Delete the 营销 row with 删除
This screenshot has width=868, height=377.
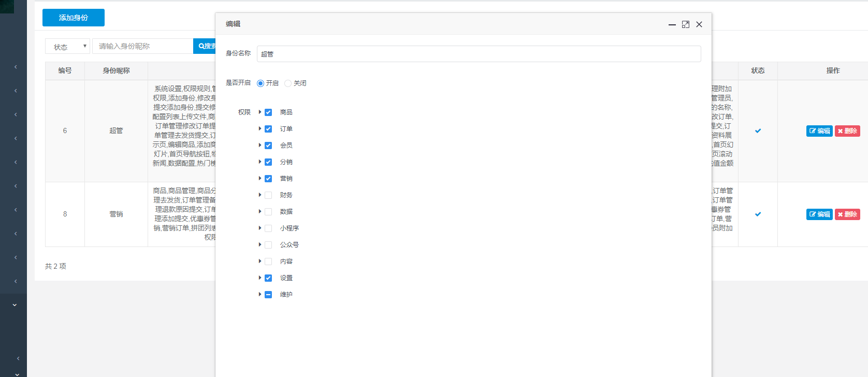point(847,214)
